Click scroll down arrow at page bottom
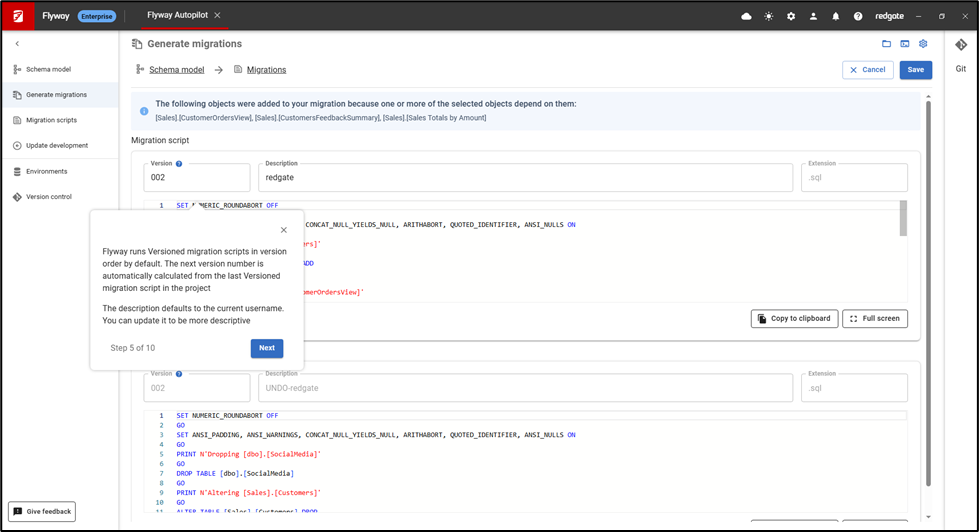 click(x=928, y=517)
